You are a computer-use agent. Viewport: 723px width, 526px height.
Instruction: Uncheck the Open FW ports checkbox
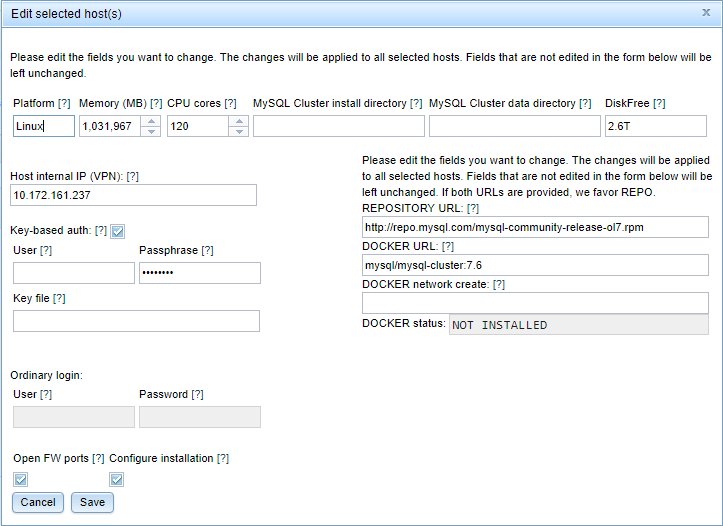(20, 479)
